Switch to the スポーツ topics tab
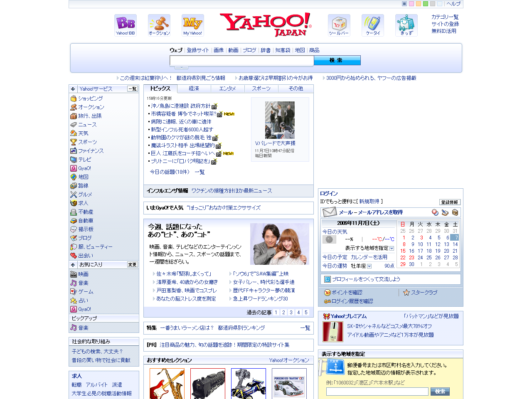Viewport: 532px width, 399px height. click(x=261, y=89)
